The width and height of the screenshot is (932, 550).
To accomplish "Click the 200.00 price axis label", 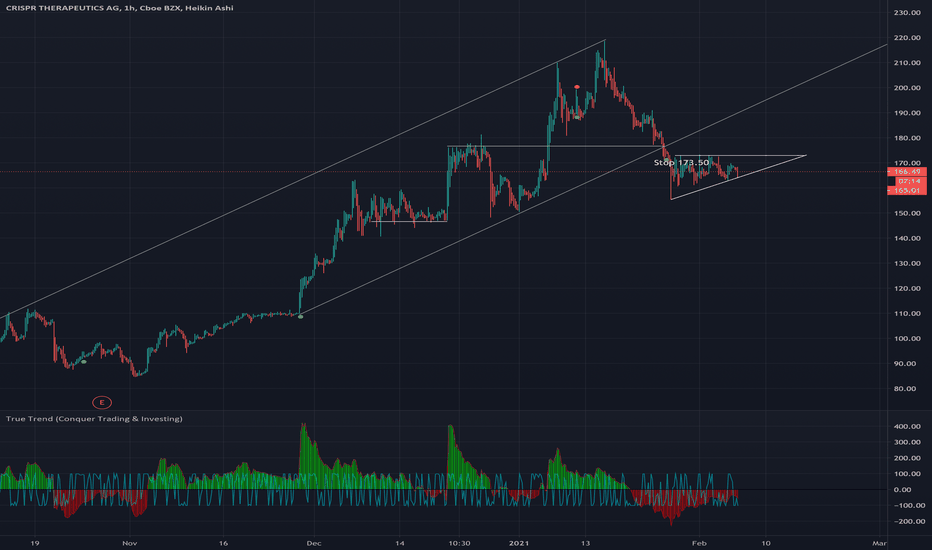I will point(907,87).
